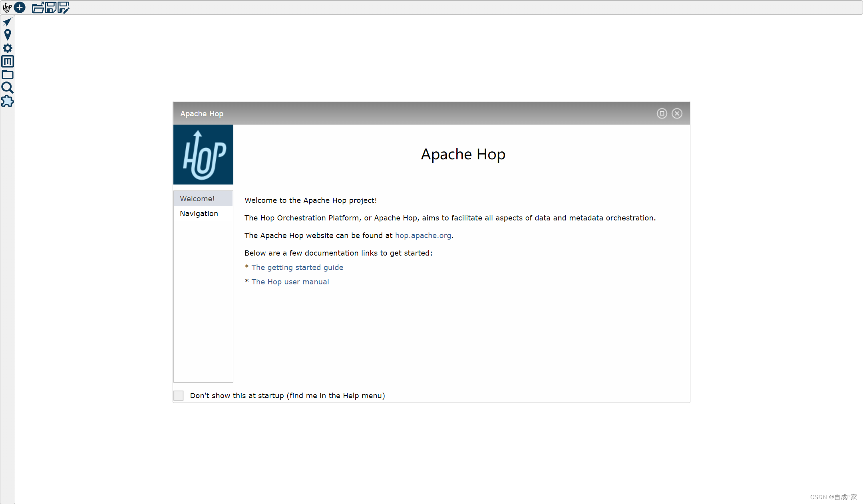The height and width of the screenshot is (504, 863).
Task: Open the execution information perspective (pin icon)
Action: 7,35
